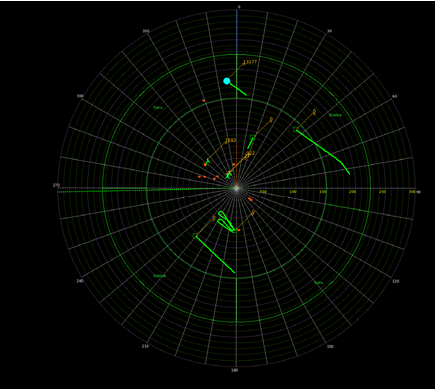The width and height of the screenshot is (435, 389).
Task: Click the 322 target label
Action: point(251,153)
